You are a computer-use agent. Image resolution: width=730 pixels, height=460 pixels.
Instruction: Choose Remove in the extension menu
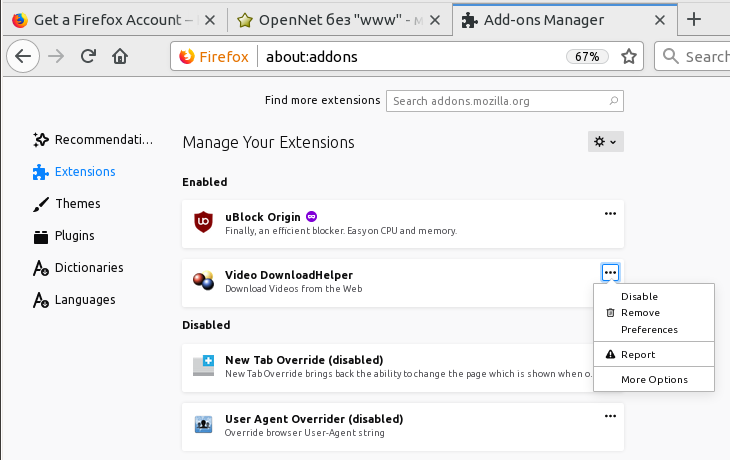tap(640, 313)
